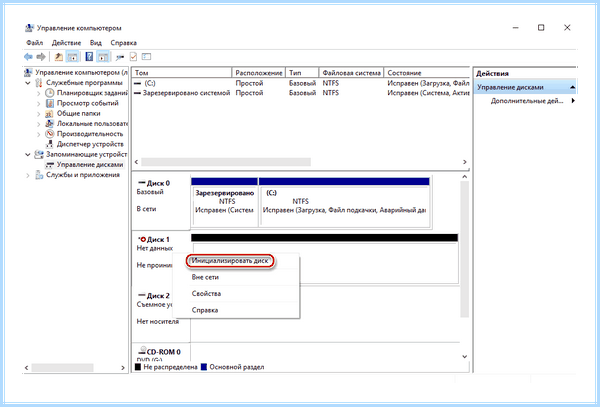
Task: Maximize the Управление компьютером window
Action: [x=541, y=28]
